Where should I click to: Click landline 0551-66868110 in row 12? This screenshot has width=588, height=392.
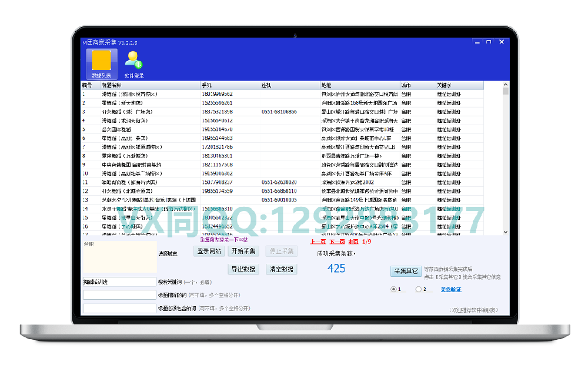point(279,191)
